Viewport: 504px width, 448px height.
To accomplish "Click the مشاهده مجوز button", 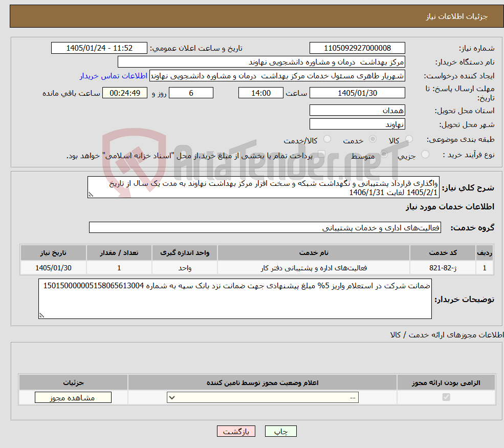I will click(73, 397).
